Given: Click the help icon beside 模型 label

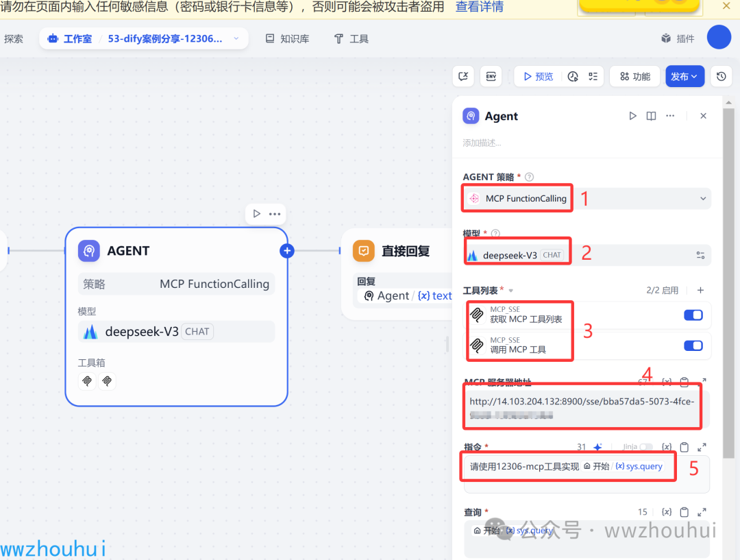Looking at the screenshot, I should click(495, 233).
